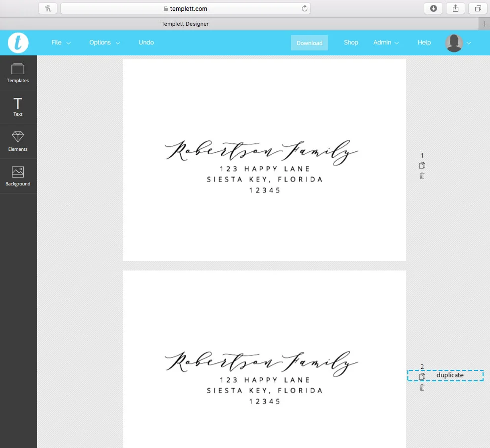490x448 pixels.
Task: Download the design
Action: pyautogui.click(x=309, y=43)
